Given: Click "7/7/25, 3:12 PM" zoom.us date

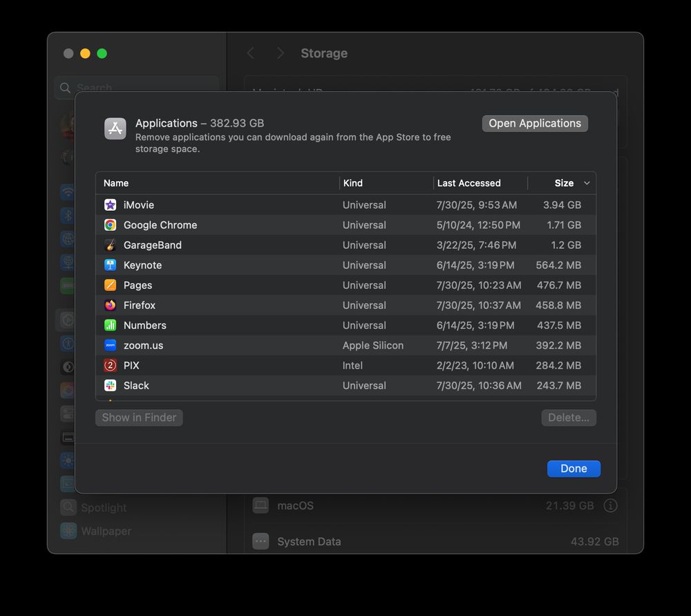Looking at the screenshot, I should (471, 345).
